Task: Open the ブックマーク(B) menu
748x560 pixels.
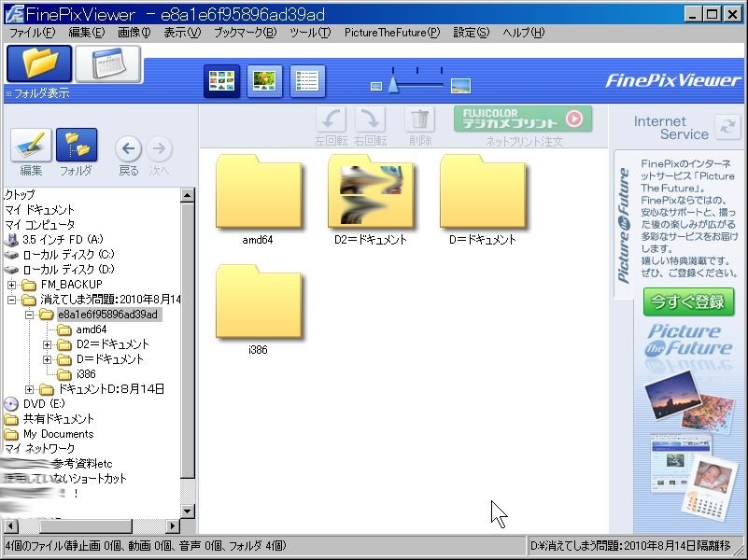Action: (x=245, y=33)
